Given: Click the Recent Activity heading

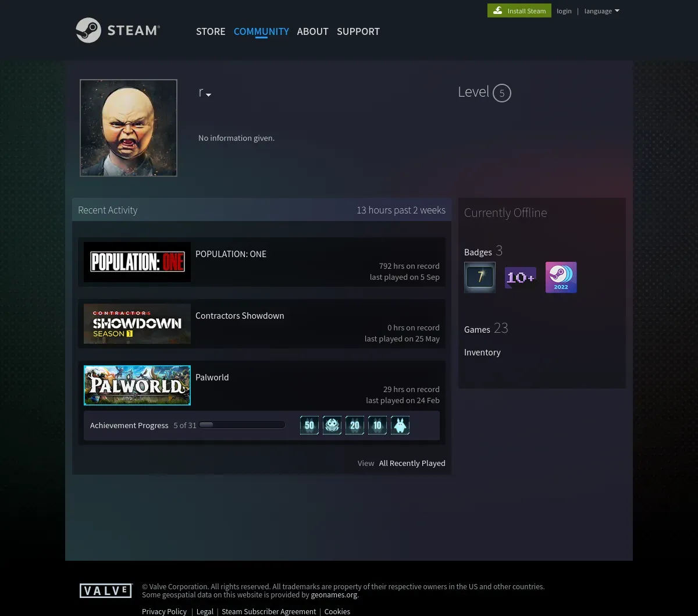Looking at the screenshot, I should click(108, 210).
